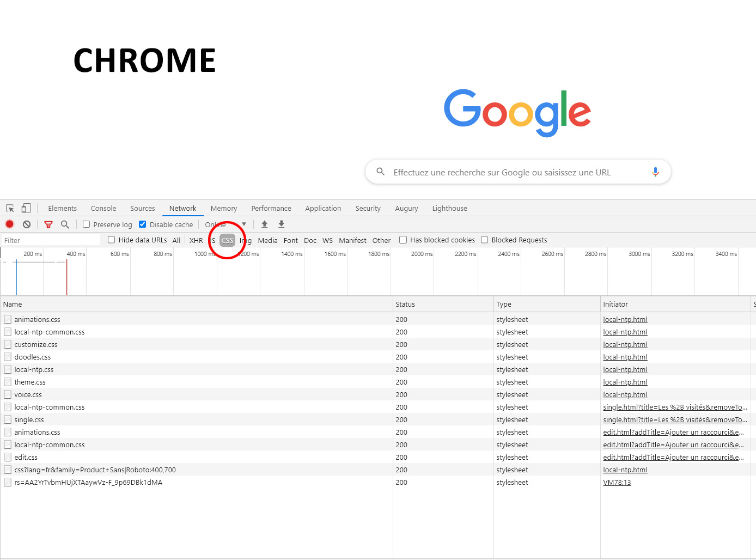Open the Augury tab
756x560 pixels.
[407, 208]
